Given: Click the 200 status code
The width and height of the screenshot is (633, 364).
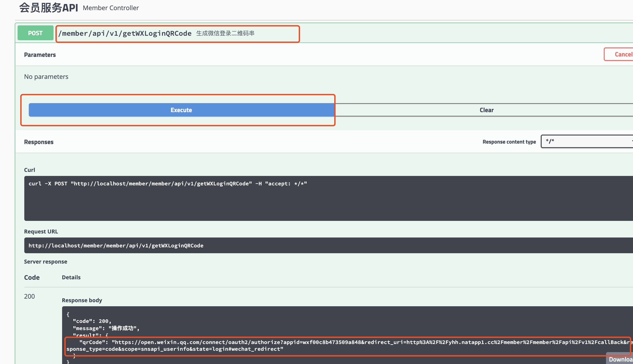Looking at the screenshot, I should pos(29,296).
